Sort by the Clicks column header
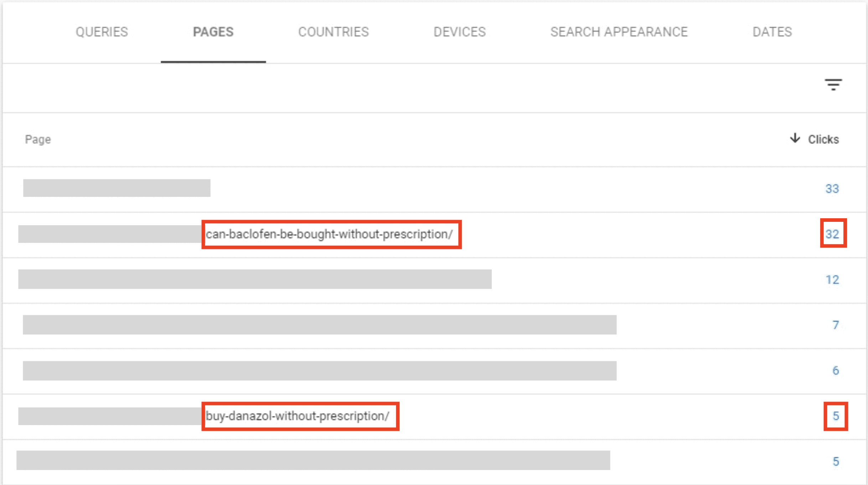Screen dimensions: 868x485 coord(823,139)
